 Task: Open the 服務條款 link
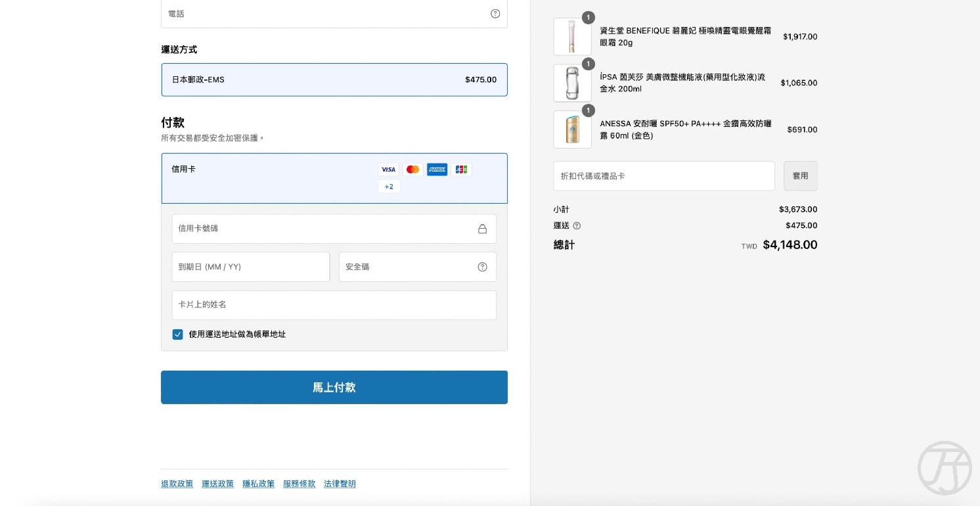300,484
